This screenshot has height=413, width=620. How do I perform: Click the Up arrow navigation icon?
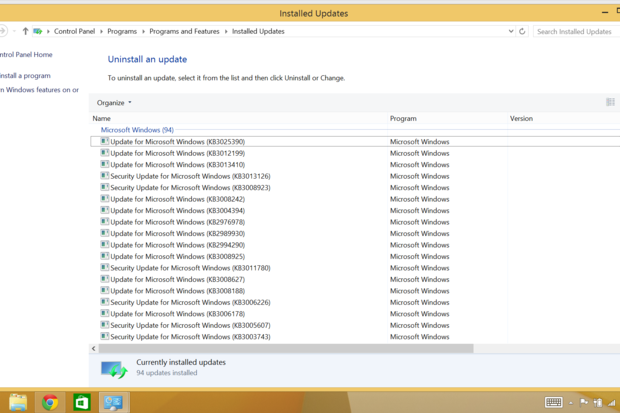pos(25,31)
